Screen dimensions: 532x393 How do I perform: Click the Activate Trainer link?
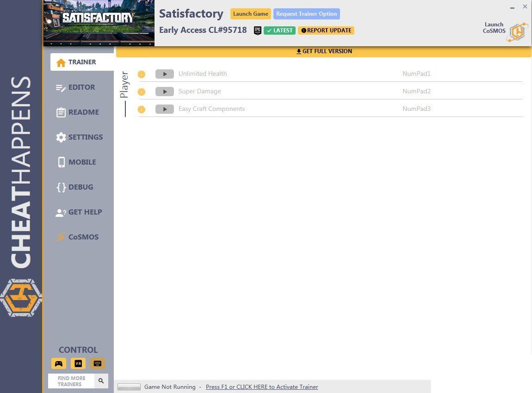tap(262, 387)
